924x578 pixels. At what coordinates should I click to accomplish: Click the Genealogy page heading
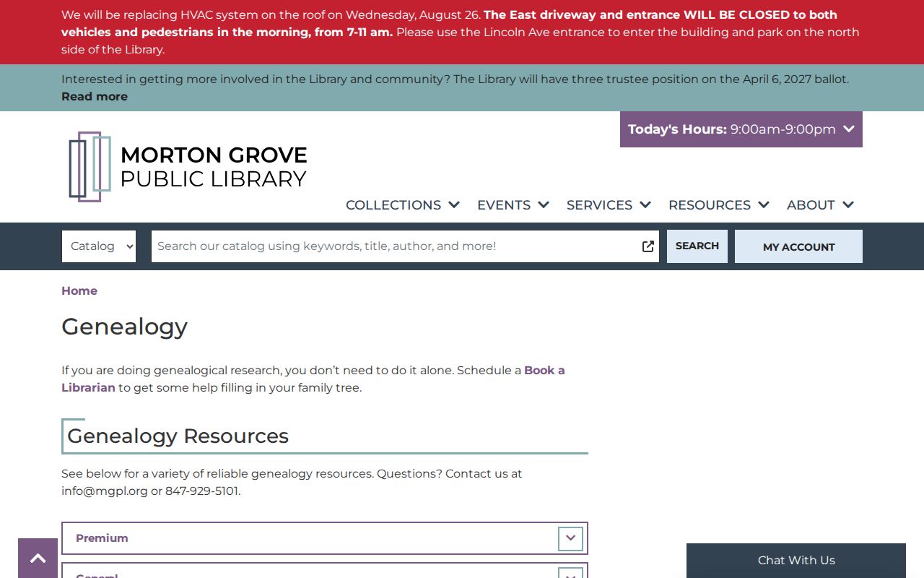click(125, 327)
